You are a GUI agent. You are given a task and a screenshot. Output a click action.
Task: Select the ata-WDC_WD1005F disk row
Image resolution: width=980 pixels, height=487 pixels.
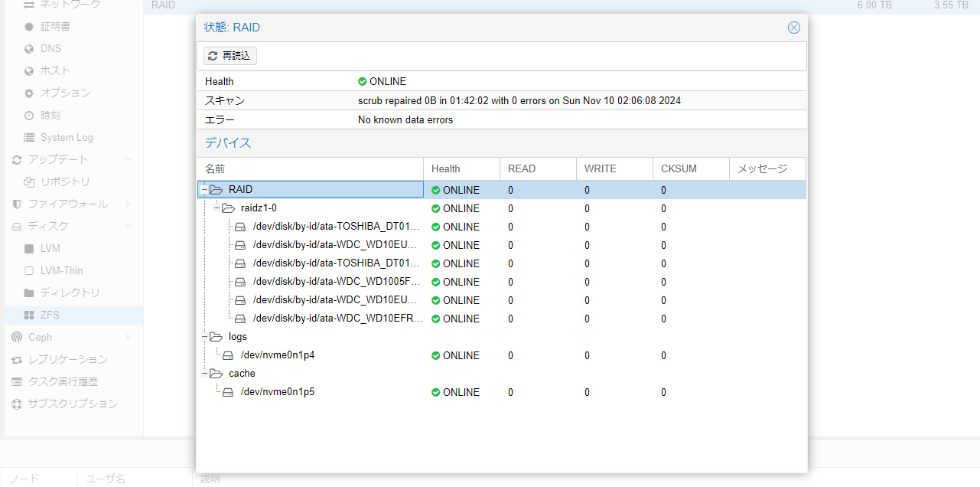(501, 282)
